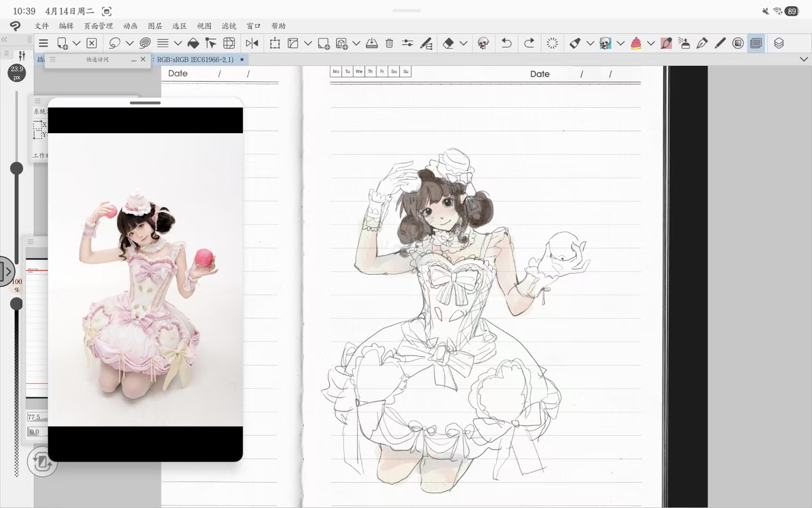This screenshot has width=812, height=508.
Task: Click the lasso selection tool icon
Action: pyautogui.click(x=114, y=43)
